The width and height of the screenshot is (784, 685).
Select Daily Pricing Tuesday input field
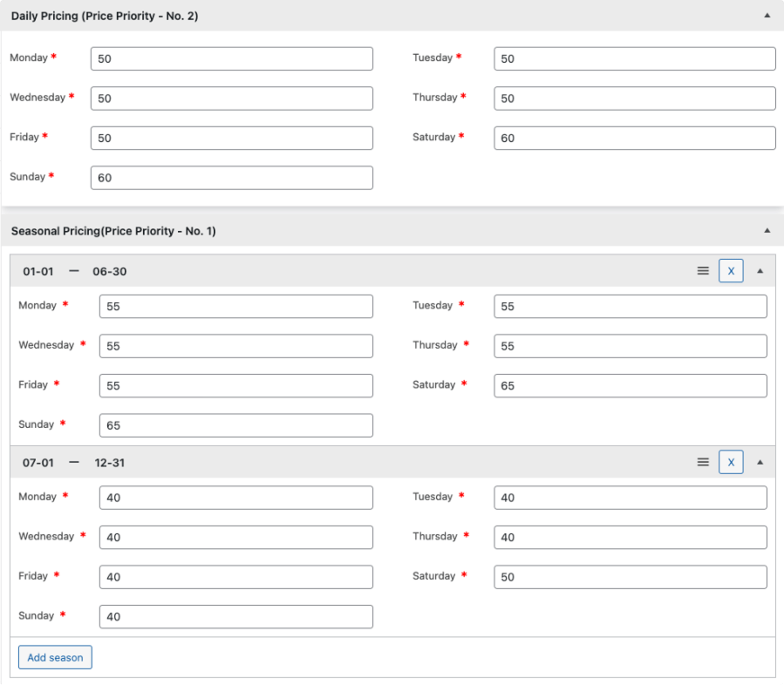point(634,58)
